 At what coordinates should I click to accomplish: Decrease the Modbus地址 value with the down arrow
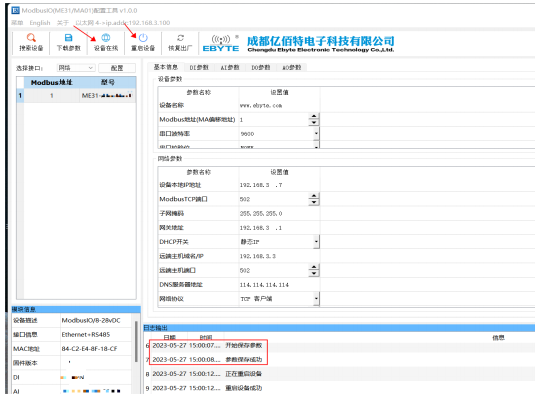click(x=314, y=123)
